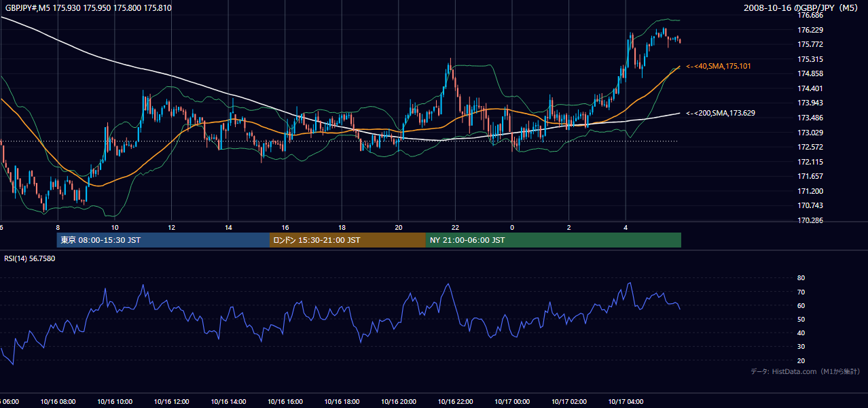Click the 174.858 price axis value
The width and height of the screenshot is (868, 408).
tap(810, 73)
